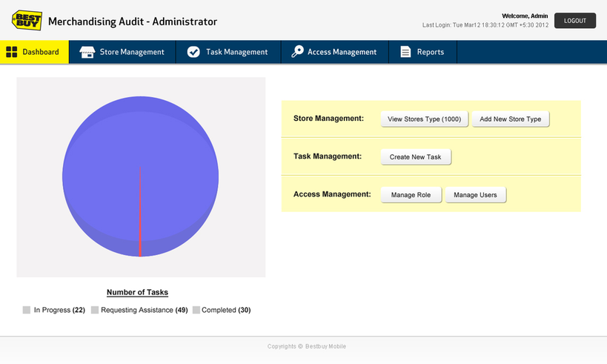The image size is (607, 364).
Task: Go to Access Management tab label
Action: point(342,52)
